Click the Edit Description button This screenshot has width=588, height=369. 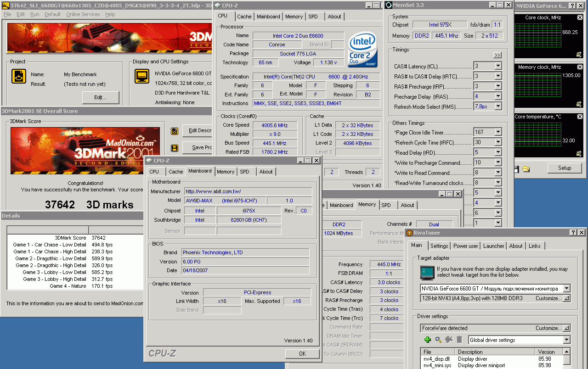(x=198, y=131)
